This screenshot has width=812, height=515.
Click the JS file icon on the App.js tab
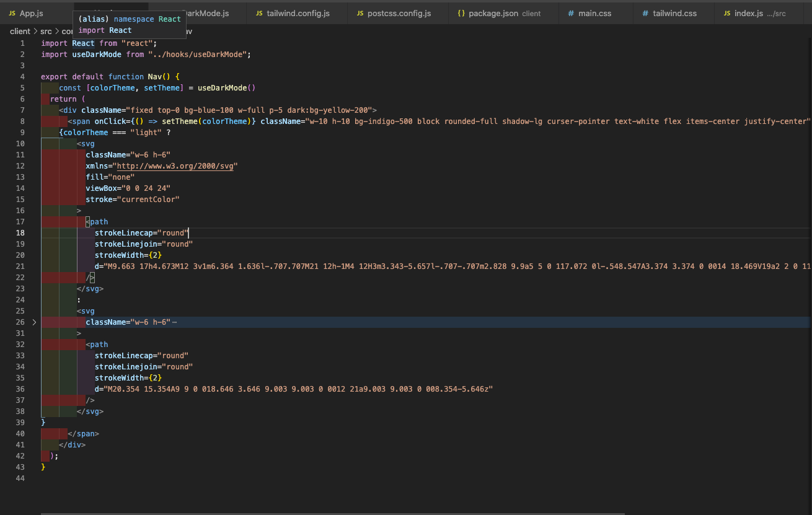[x=12, y=13]
